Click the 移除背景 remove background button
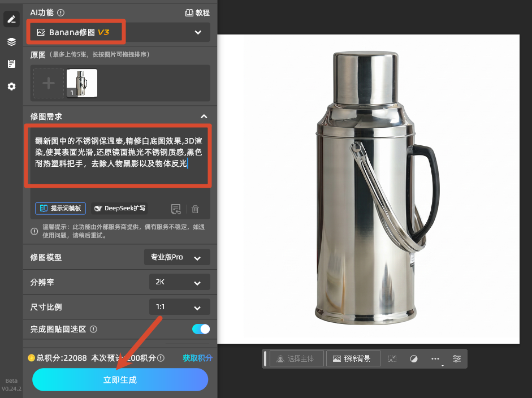This screenshot has height=398, width=532. (353, 358)
